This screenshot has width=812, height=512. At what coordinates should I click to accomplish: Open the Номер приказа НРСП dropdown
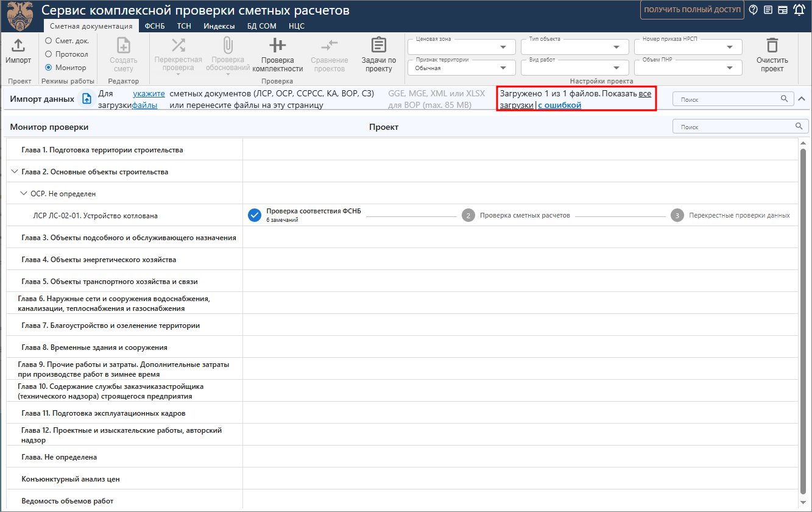point(688,47)
